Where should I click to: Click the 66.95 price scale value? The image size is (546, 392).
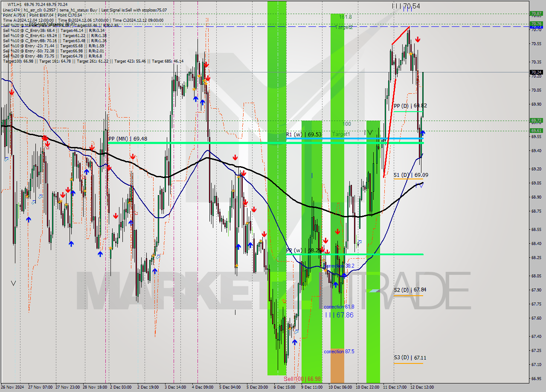coord(537,378)
